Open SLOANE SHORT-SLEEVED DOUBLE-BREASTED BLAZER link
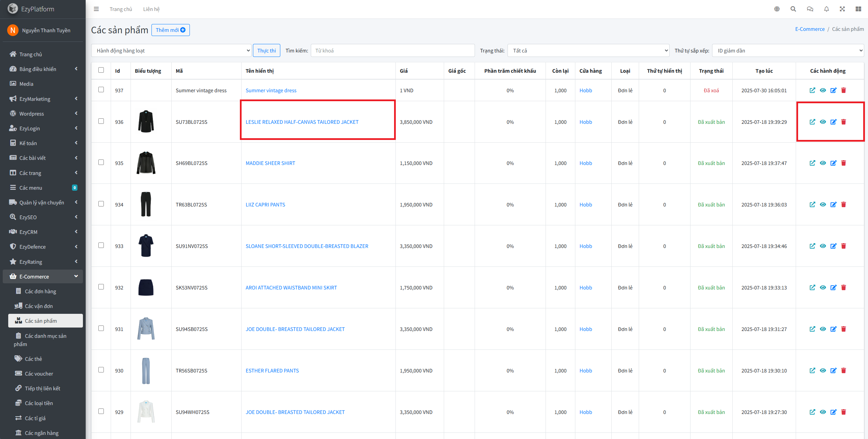Viewport: 868px width, 439px height. point(307,246)
